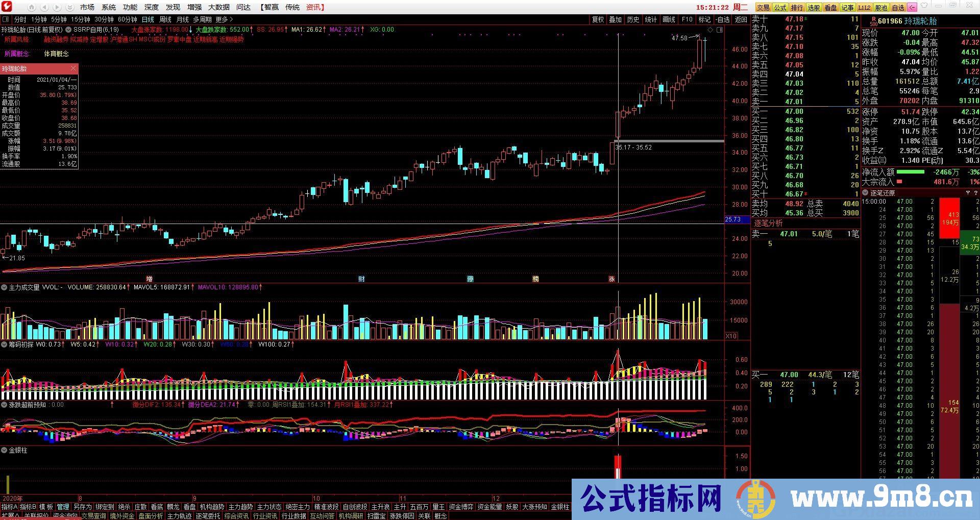
Task: Click the 逐笔还原 panel settings icon
Action: tap(975, 193)
